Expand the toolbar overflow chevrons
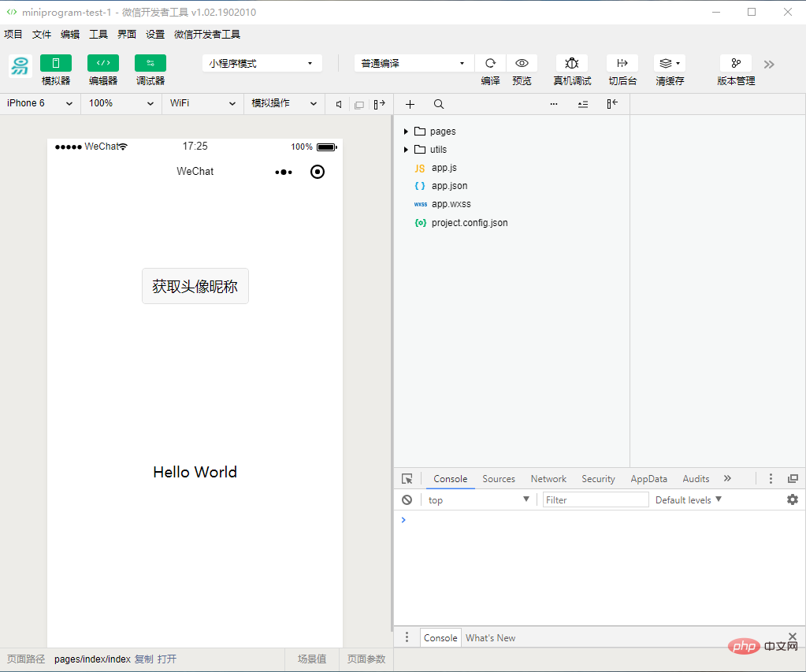This screenshot has width=806, height=672. (x=768, y=65)
